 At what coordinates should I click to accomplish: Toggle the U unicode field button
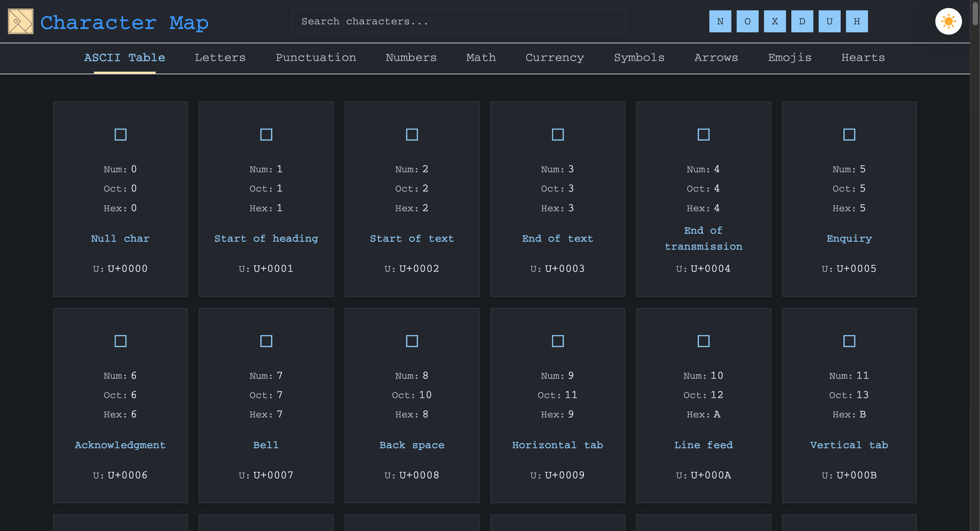[829, 21]
